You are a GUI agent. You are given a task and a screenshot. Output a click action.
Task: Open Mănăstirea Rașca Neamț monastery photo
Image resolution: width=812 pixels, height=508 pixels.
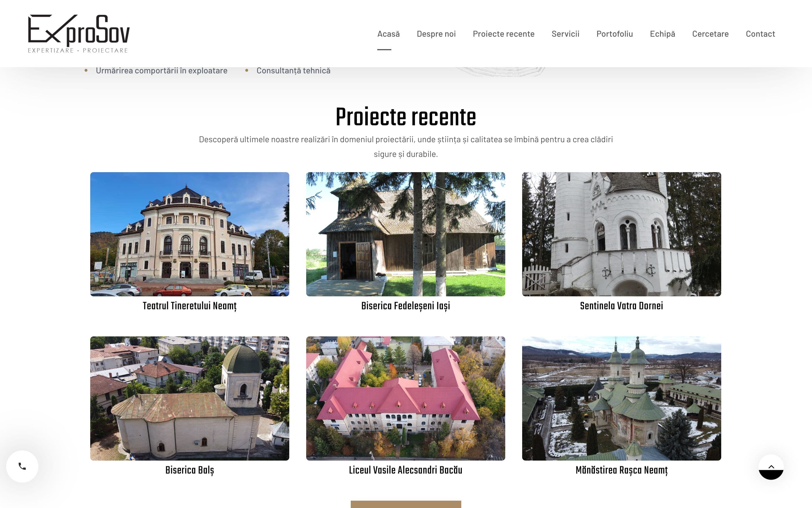coord(621,398)
